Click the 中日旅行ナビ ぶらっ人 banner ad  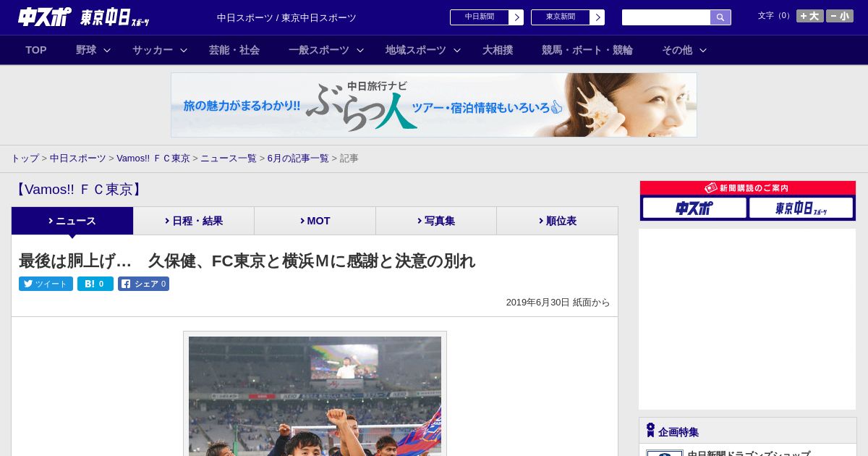pos(434,105)
